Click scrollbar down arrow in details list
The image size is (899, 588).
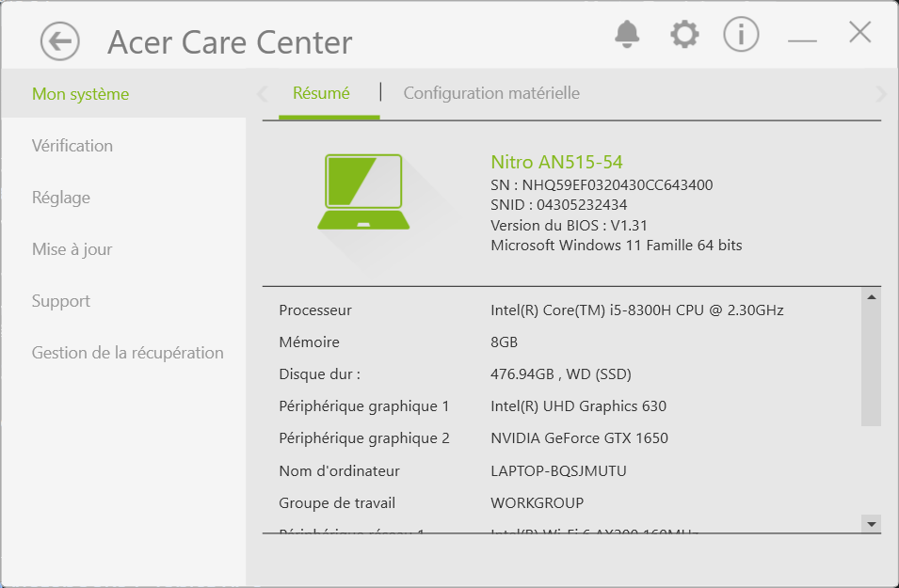(871, 524)
